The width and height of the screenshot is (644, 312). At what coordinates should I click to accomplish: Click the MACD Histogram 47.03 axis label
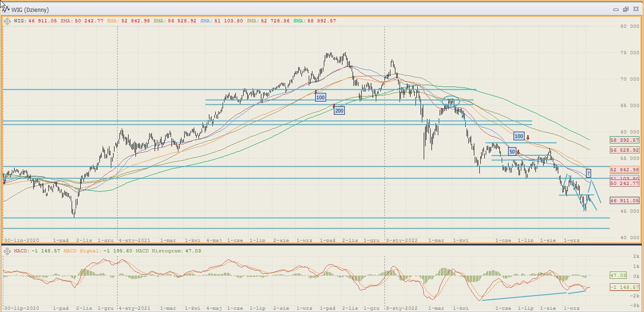point(618,276)
